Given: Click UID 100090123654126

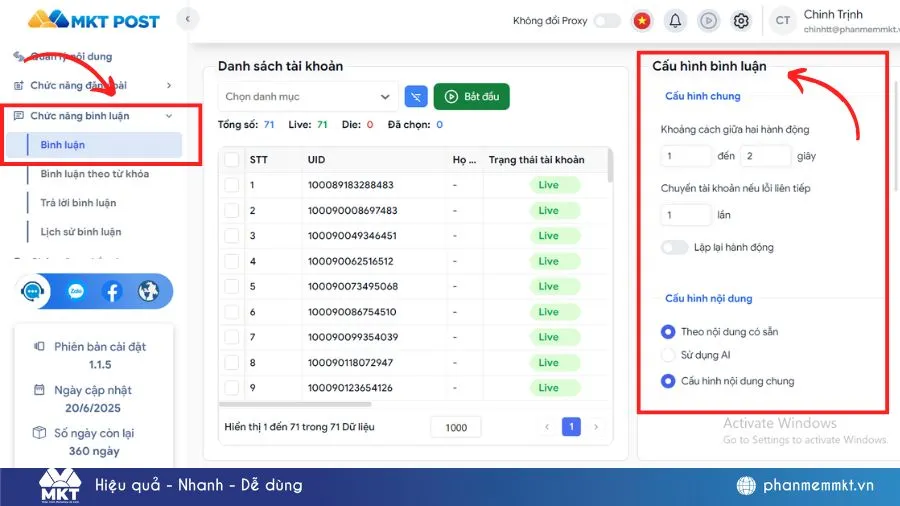Looking at the screenshot, I should (x=350, y=388).
